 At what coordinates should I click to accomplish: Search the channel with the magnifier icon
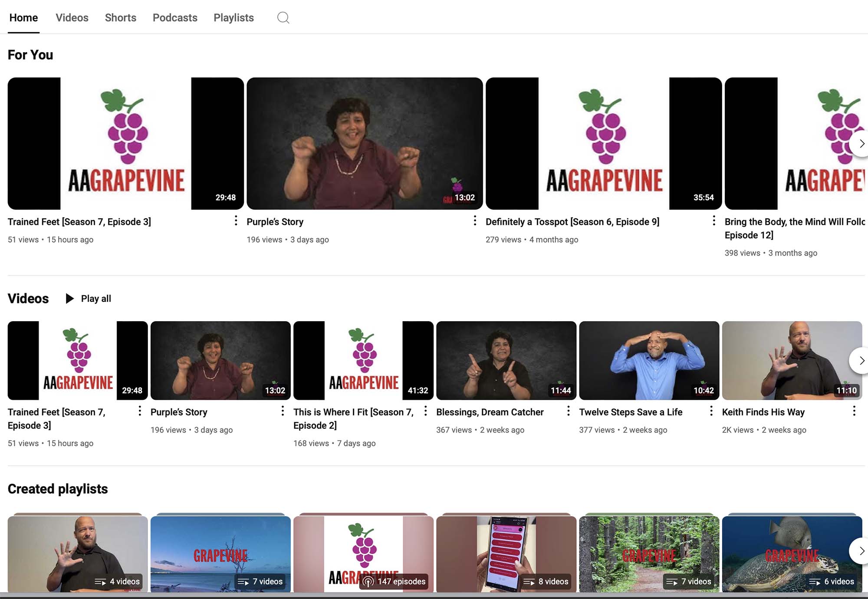tap(283, 18)
